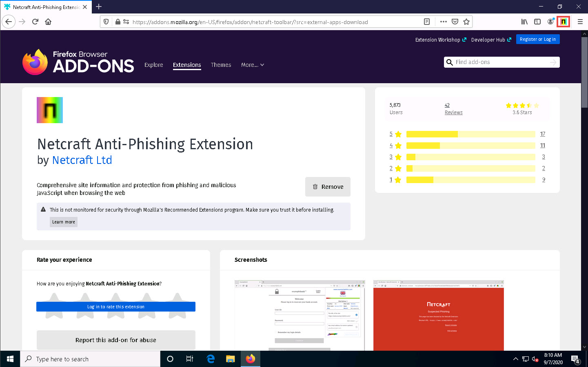Open tracking protection shield icon

pyautogui.click(x=106, y=22)
